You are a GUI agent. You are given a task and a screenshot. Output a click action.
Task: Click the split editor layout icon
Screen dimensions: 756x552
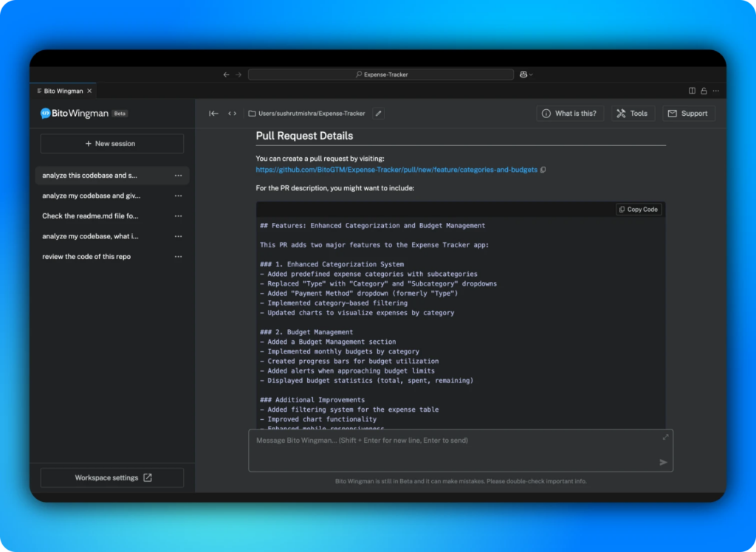pyautogui.click(x=692, y=91)
